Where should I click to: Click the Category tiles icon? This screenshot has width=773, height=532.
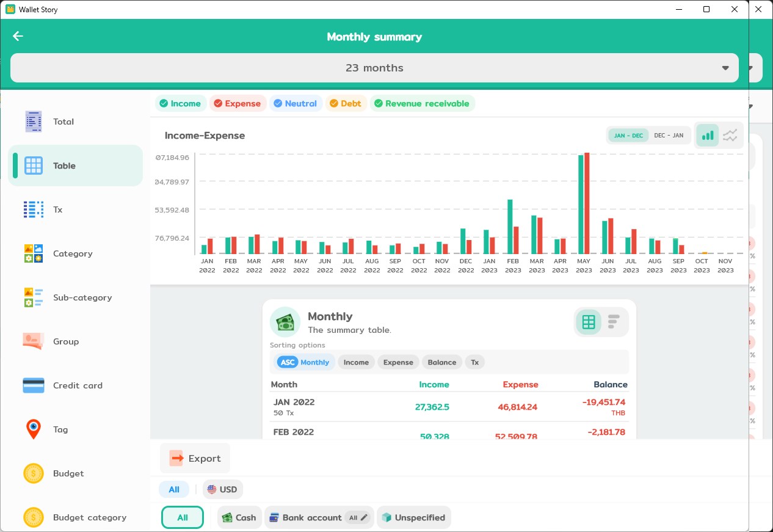[x=34, y=253]
